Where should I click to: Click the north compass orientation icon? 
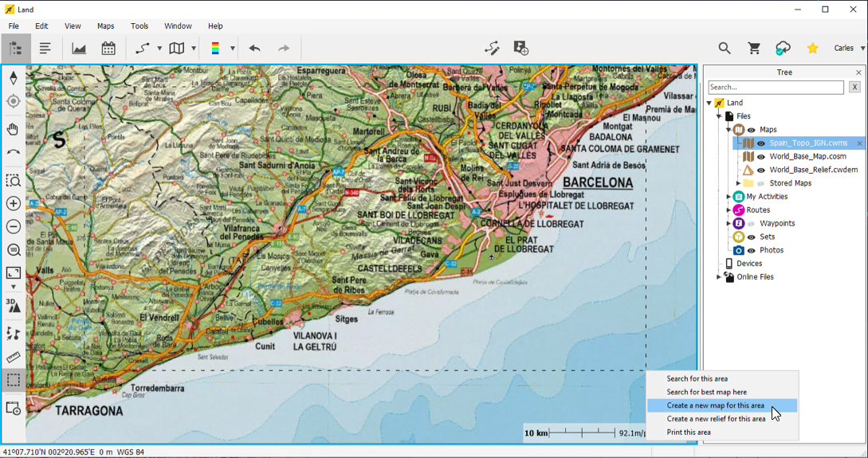(14, 78)
